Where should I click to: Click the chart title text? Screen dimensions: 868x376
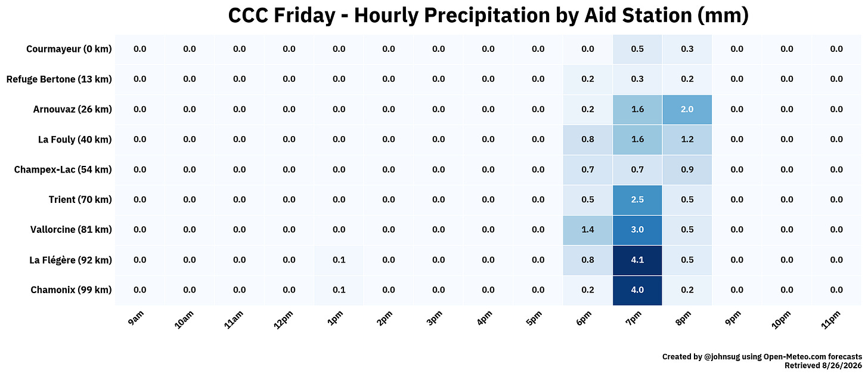(488, 16)
